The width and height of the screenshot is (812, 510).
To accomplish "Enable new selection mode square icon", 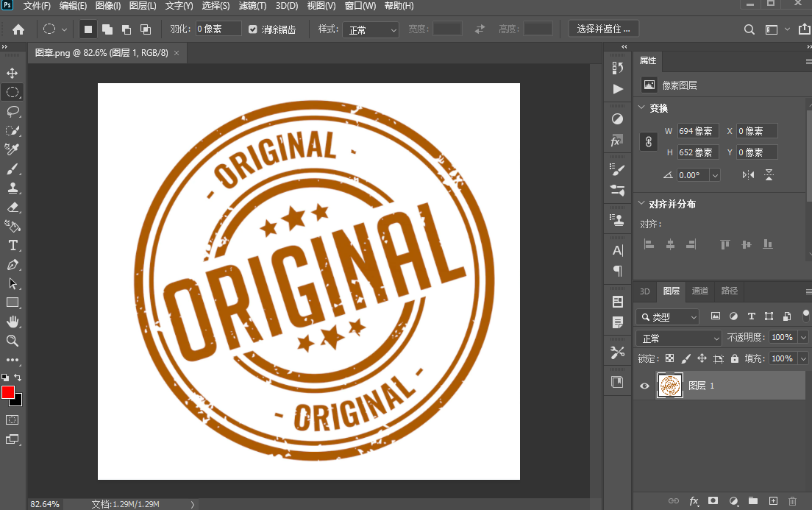I will pos(88,29).
